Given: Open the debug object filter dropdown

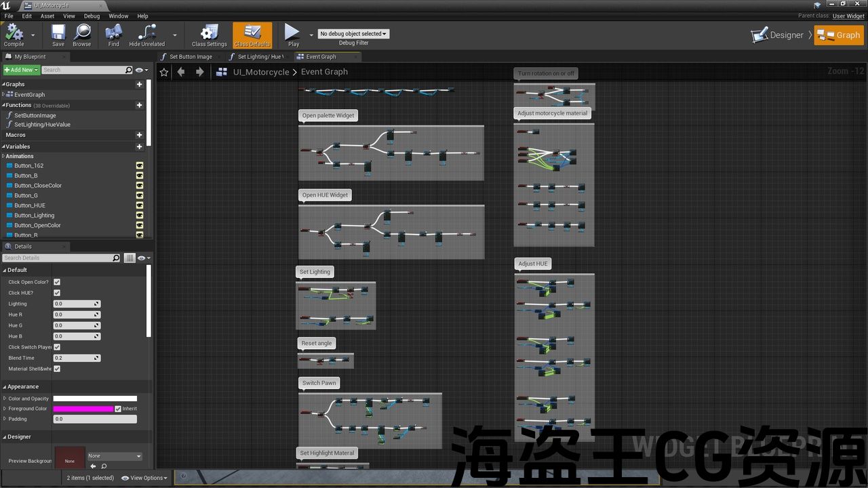Looking at the screenshot, I should (353, 34).
